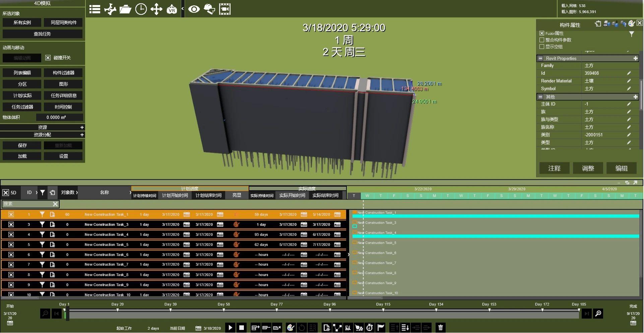
Task: Select the 亮显 column header
Action: pos(237,195)
